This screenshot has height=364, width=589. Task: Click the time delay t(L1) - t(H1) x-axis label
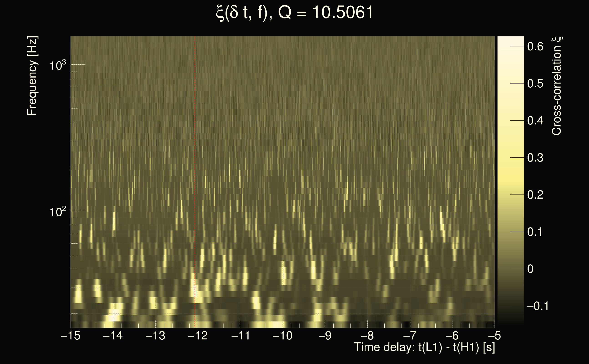[x=424, y=347]
